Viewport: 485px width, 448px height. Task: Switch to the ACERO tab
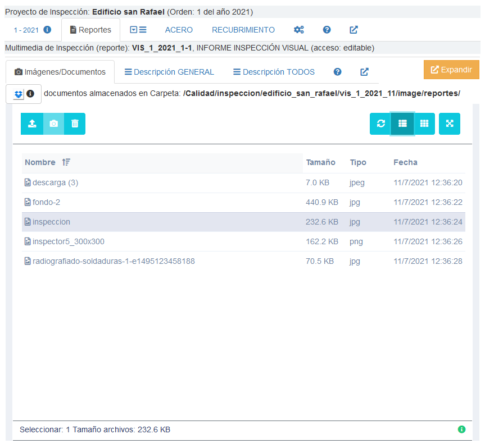coord(179,30)
